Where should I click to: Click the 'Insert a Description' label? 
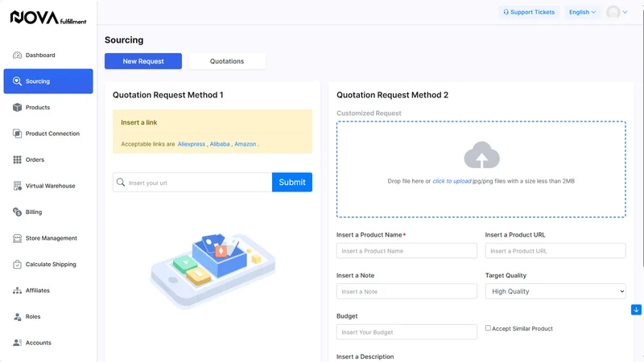click(x=365, y=356)
